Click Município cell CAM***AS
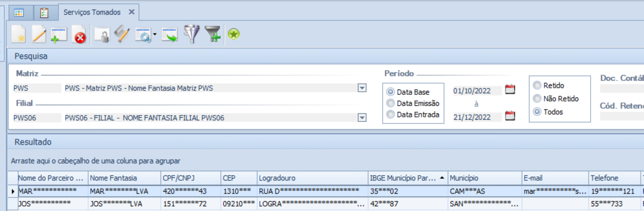The width and height of the screenshot is (644, 211). pos(485,191)
